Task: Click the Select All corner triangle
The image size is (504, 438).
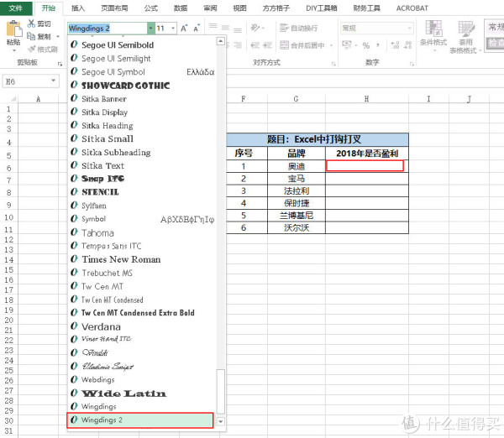Action: point(13,99)
